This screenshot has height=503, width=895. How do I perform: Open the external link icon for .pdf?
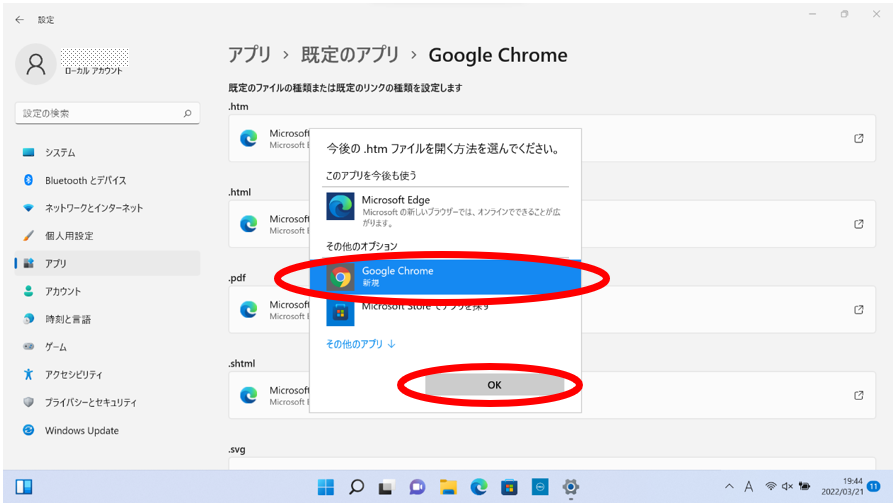tap(858, 309)
